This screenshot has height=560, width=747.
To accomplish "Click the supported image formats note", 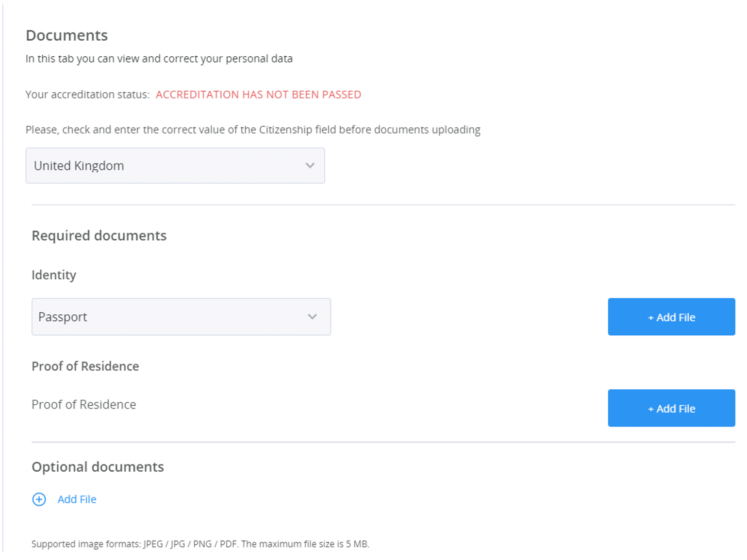I will point(200,544).
